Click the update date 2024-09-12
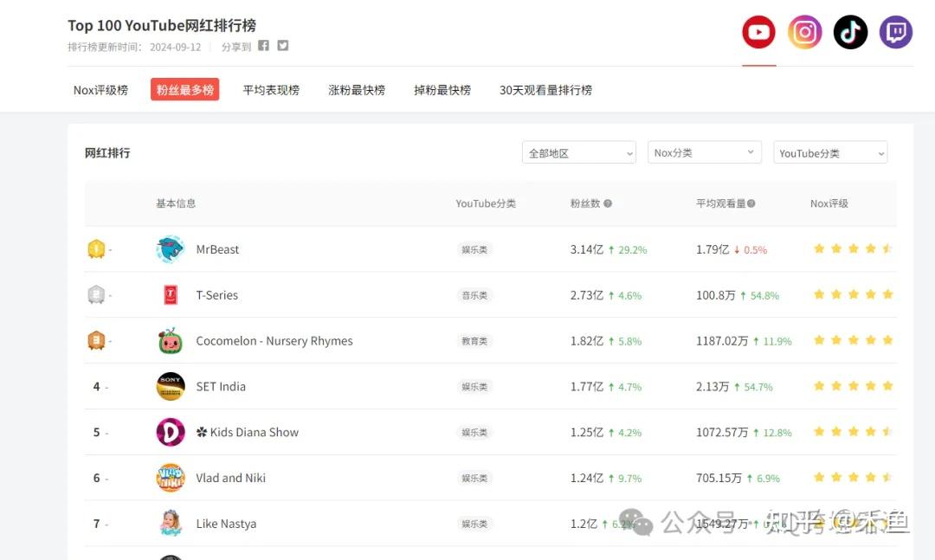The width and height of the screenshot is (935, 560). point(175,47)
